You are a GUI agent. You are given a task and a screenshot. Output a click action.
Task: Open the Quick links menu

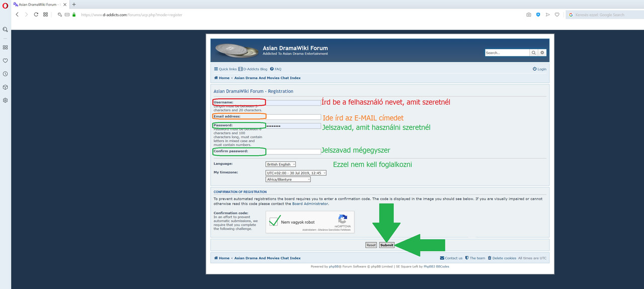click(x=225, y=69)
